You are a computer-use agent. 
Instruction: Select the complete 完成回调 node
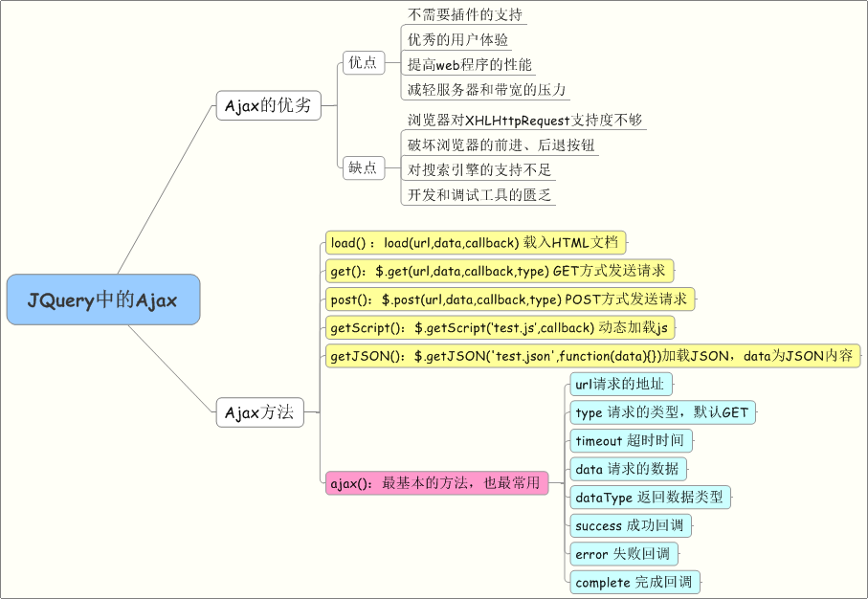point(634,582)
